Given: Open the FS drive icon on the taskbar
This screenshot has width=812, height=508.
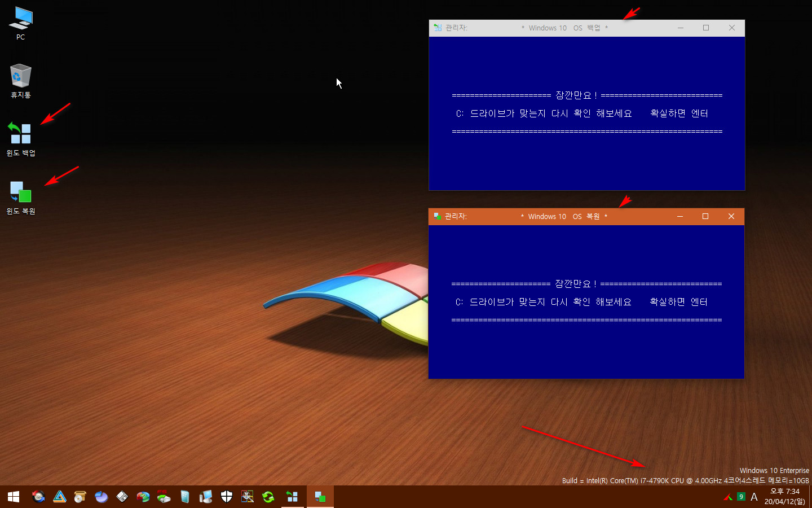Looking at the screenshot, I should click(x=164, y=497).
